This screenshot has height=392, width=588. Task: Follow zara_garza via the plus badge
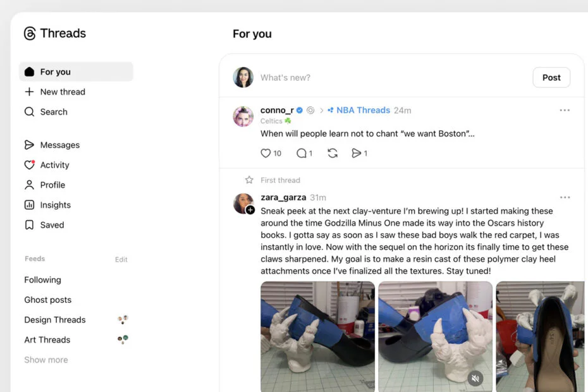pyautogui.click(x=250, y=209)
